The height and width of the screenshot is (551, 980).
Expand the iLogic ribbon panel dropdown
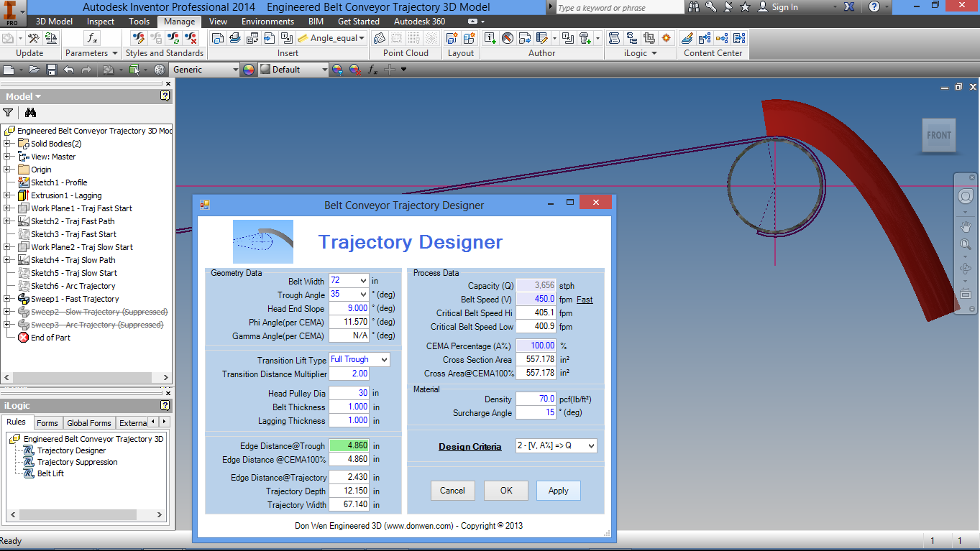pos(654,53)
